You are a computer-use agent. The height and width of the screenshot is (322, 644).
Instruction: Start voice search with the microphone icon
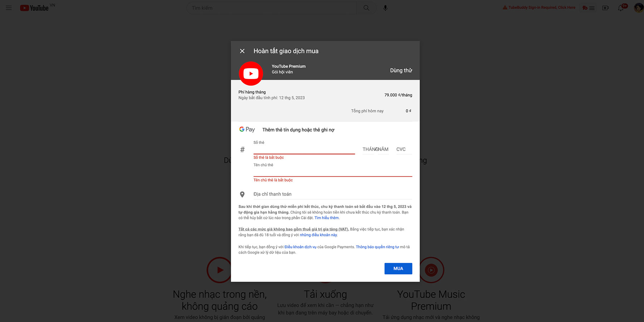(x=385, y=8)
